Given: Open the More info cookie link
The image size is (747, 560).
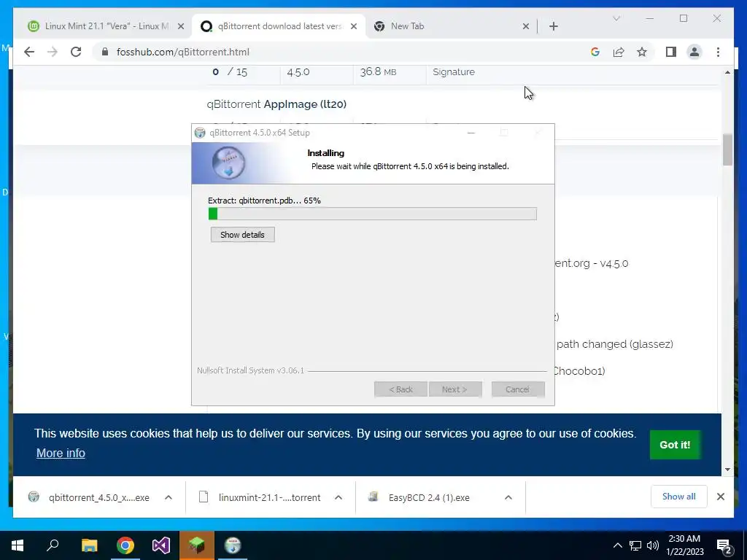Looking at the screenshot, I should click(x=61, y=453).
